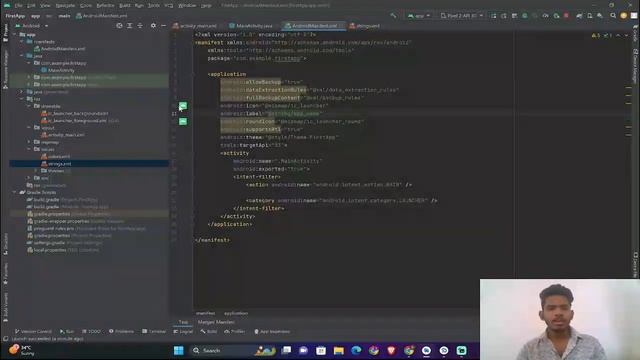Click the Rerun app icon in toolbar
The height and width of the screenshot is (360, 640).
point(493,16)
